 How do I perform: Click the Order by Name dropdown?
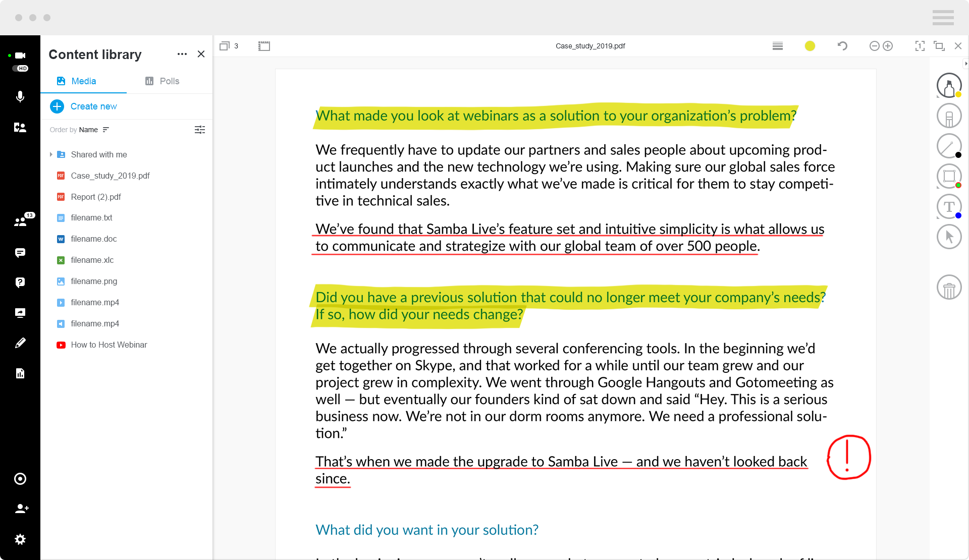pos(93,129)
